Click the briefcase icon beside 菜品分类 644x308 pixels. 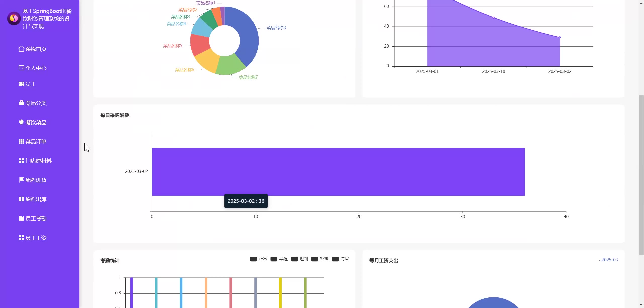(x=21, y=103)
